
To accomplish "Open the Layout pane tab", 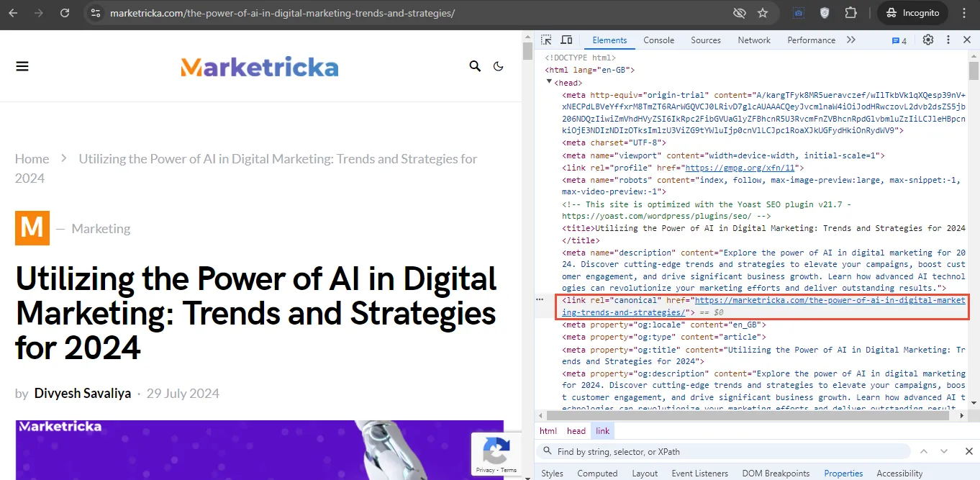I will pyautogui.click(x=645, y=473).
